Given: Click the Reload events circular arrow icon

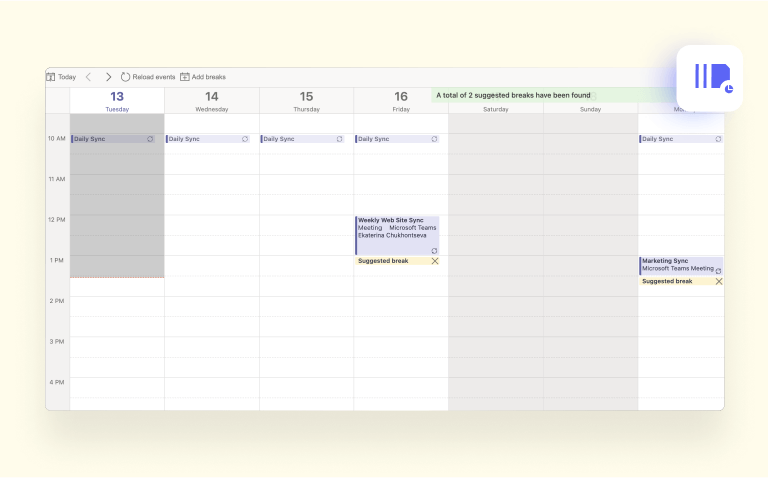Looking at the screenshot, I should point(125,77).
